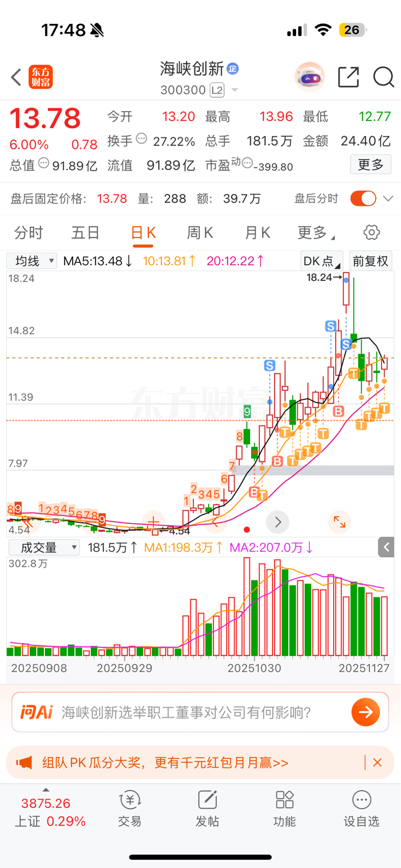The width and height of the screenshot is (401, 868).
Task: Tap the 问Ai logo
Action: 37,712
